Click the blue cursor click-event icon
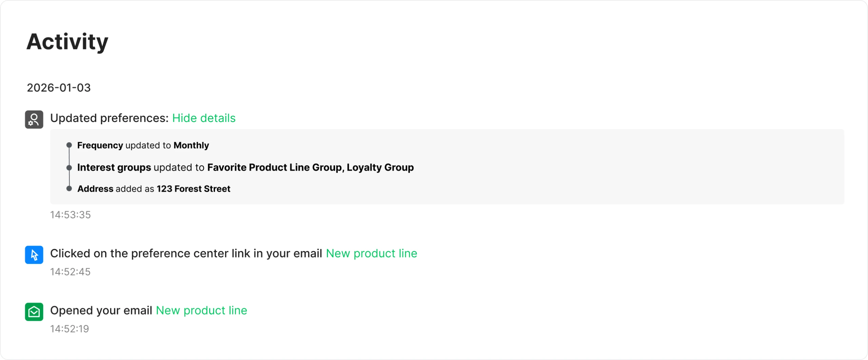 tap(34, 255)
